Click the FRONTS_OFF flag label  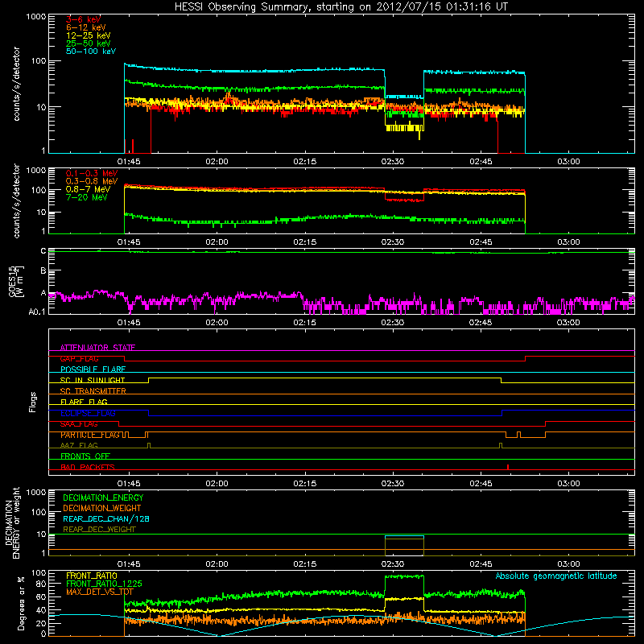coord(85,456)
